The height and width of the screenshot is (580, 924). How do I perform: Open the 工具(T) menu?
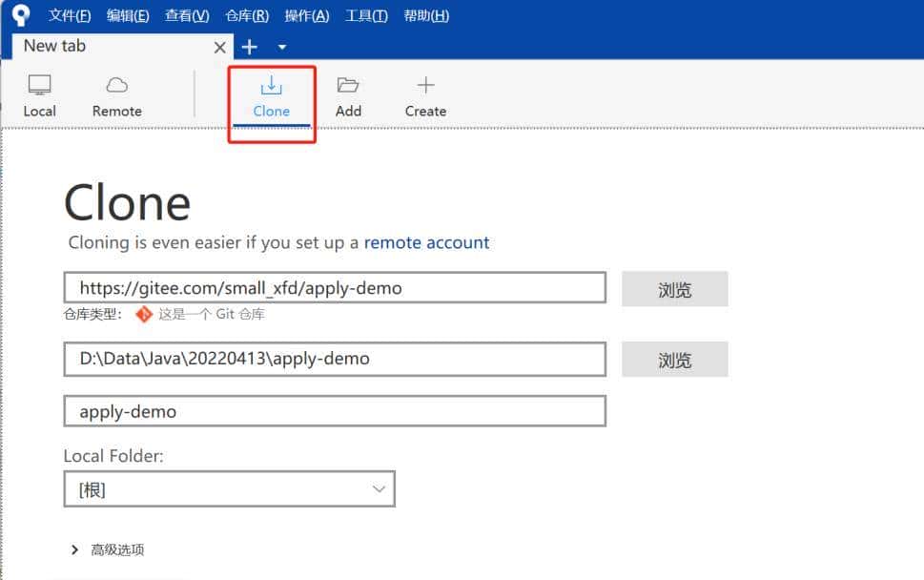click(x=365, y=15)
